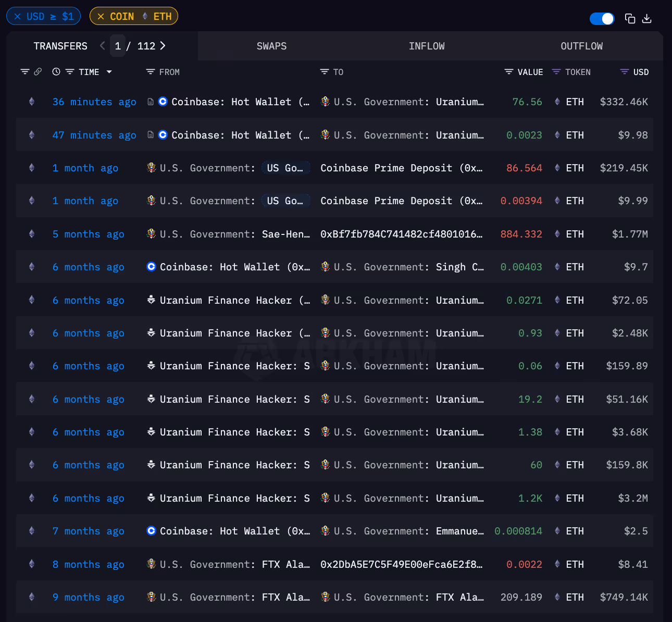Open the U.S. Government: Singh C… recipient
Image resolution: width=672 pixels, height=622 pixels.
(x=409, y=267)
